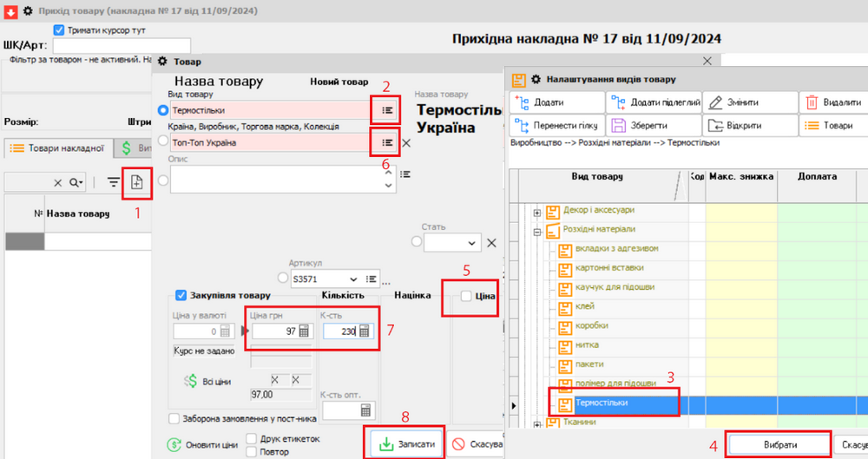
Task: Click the Додати підлеглий toolbar button
Action: click(653, 102)
